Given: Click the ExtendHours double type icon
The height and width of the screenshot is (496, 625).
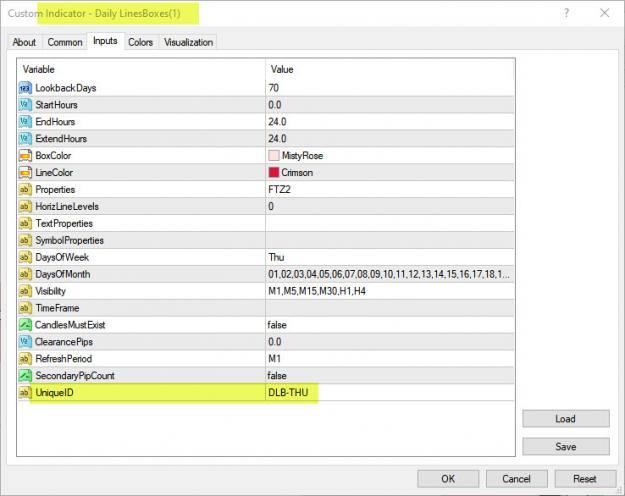Looking at the screenshot, I should click(25, 139).
